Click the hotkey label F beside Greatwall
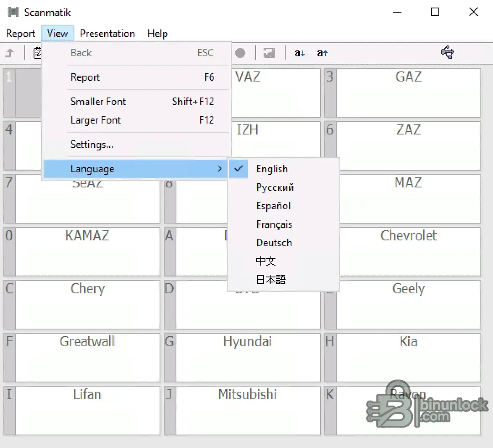493x448 pixels. (x=9, y=358)
